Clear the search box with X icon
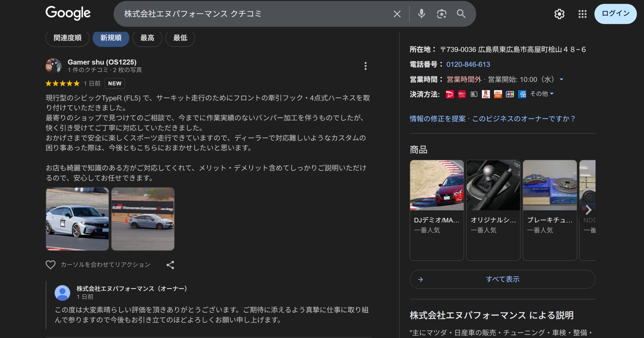Screen dimensions: 644x338 (397, 14)
